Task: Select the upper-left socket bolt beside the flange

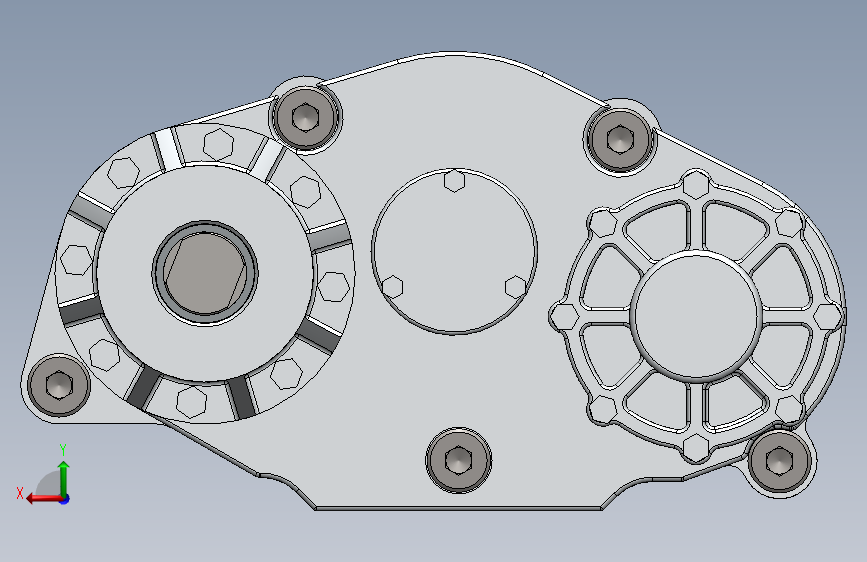Action: tap(305, 117)
